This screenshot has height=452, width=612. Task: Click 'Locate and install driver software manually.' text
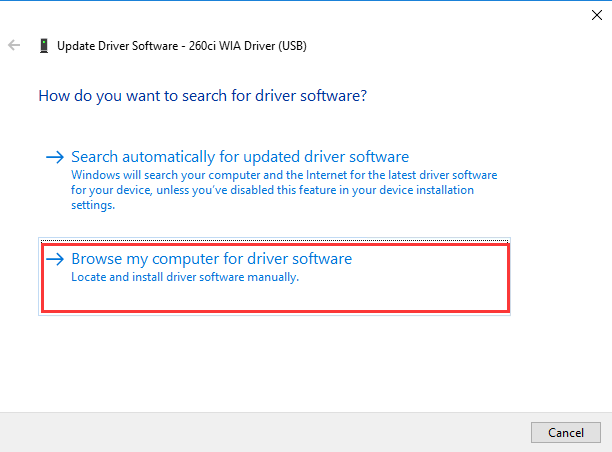(185, 277)
